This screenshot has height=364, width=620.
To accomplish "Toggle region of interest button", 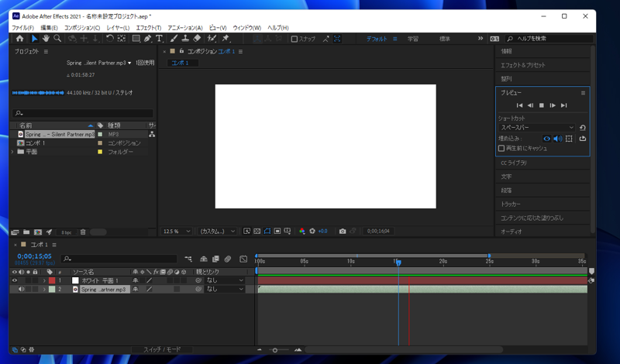I will [277, 232].
